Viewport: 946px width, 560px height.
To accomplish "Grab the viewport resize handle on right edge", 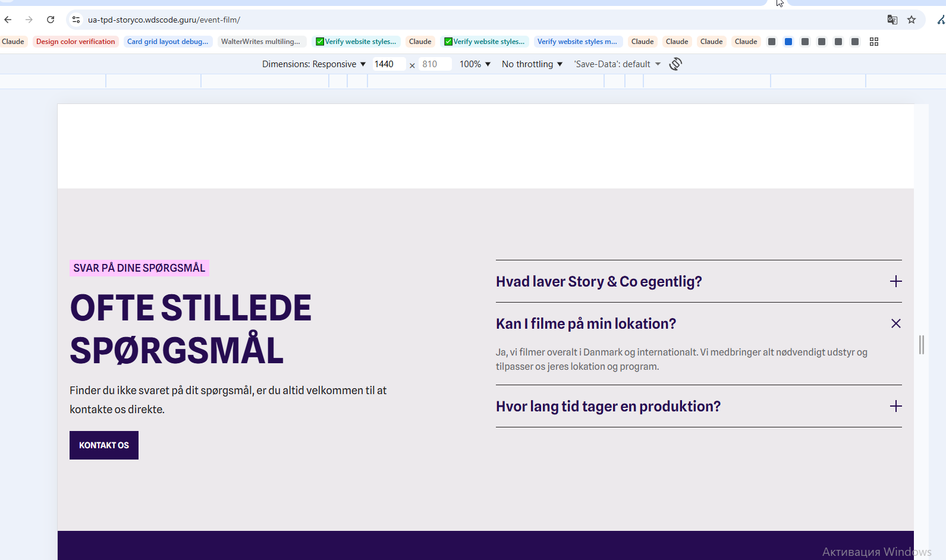I will pyautogui.click(x=922, y=345).
